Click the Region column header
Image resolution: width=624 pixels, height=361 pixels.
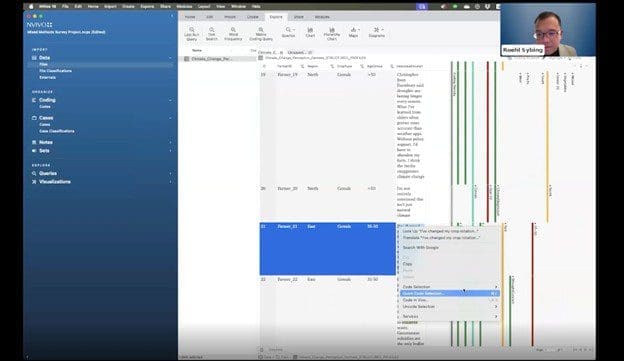click(x=313, y=66)
